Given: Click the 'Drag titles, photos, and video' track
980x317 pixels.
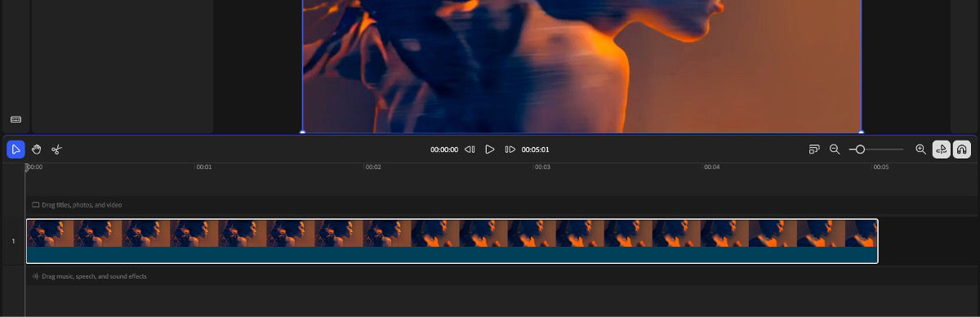Looking at the screenshot, I should 501,205.
